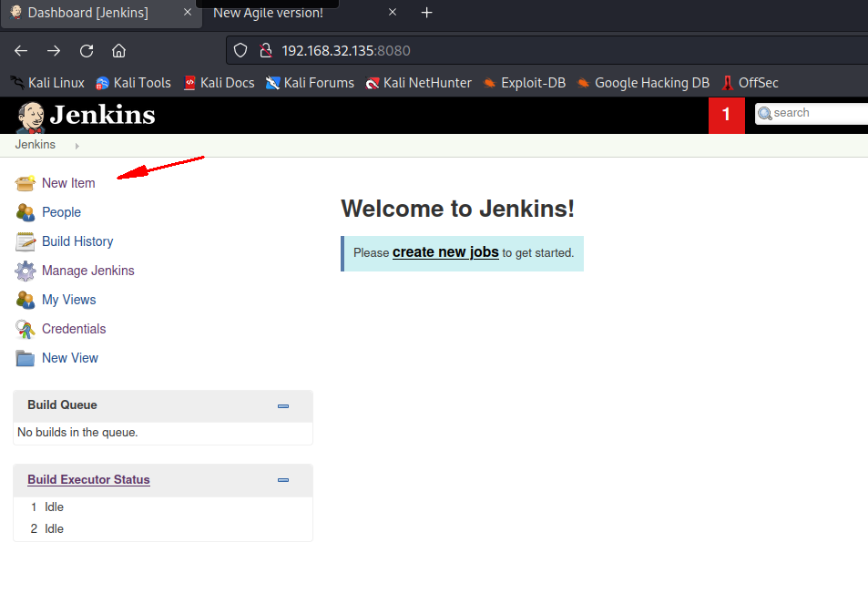The height and width of the screenshot is (604, 868).
Task: Click the executor 2 Idle row
Action: 163,528
